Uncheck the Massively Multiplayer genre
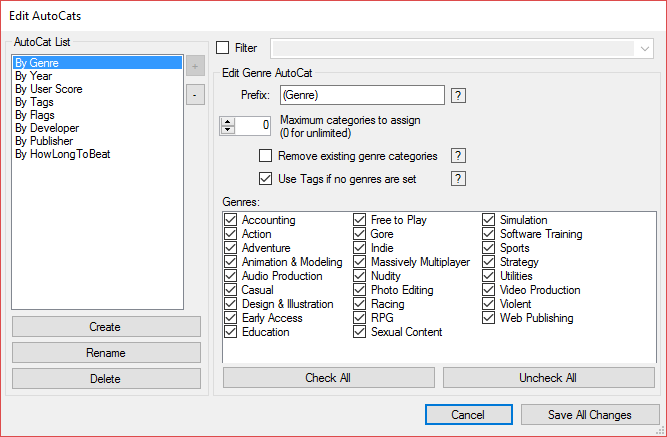Viewport: 667px width, 437px height. pyautogui.click(x=359, y=262)
